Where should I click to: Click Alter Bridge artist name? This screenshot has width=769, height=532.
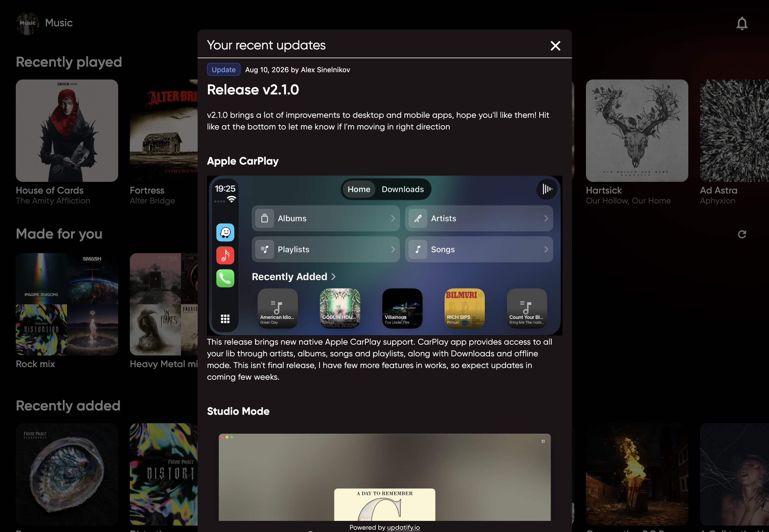[152, 201]
